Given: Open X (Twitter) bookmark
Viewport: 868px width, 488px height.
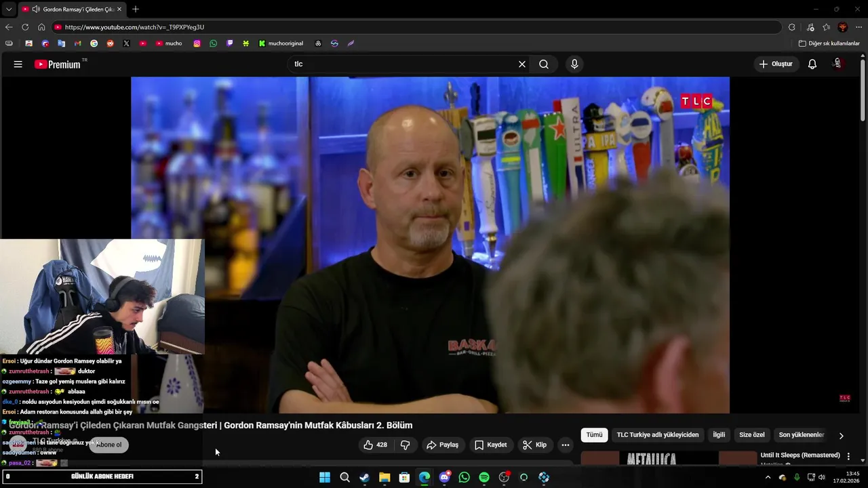Looking at the screenshot, I should [x=126, y=43].
